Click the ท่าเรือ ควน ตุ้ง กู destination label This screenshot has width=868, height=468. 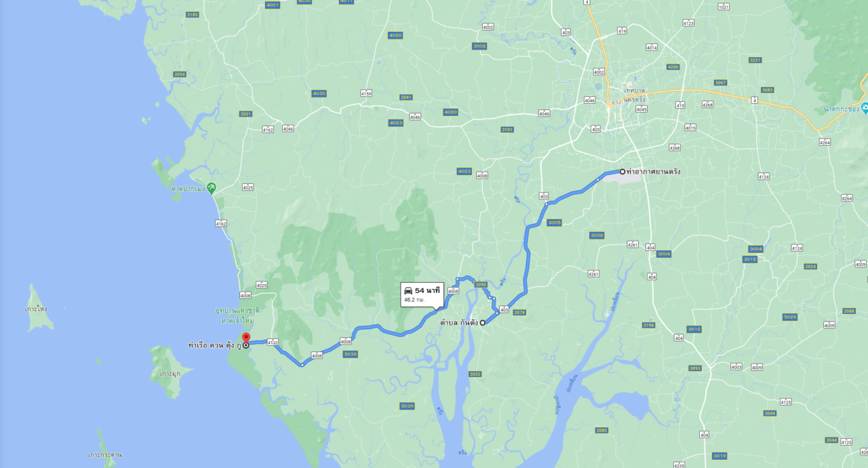tap(213, 345)
